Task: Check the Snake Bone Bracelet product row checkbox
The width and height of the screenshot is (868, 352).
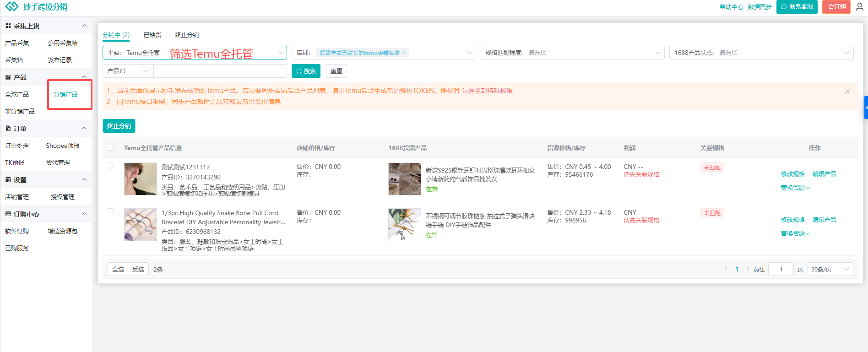Action: pyautogui.click(x=110, y=211)
